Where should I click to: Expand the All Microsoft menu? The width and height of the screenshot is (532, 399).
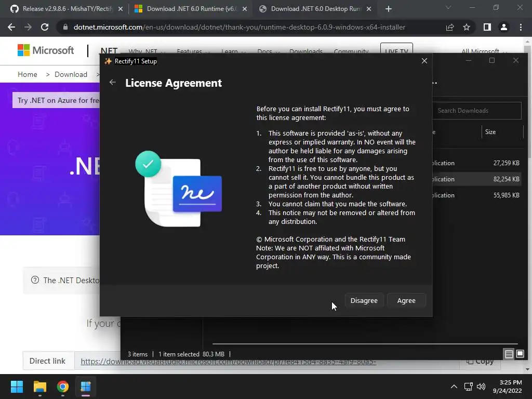tap(484, 51)
